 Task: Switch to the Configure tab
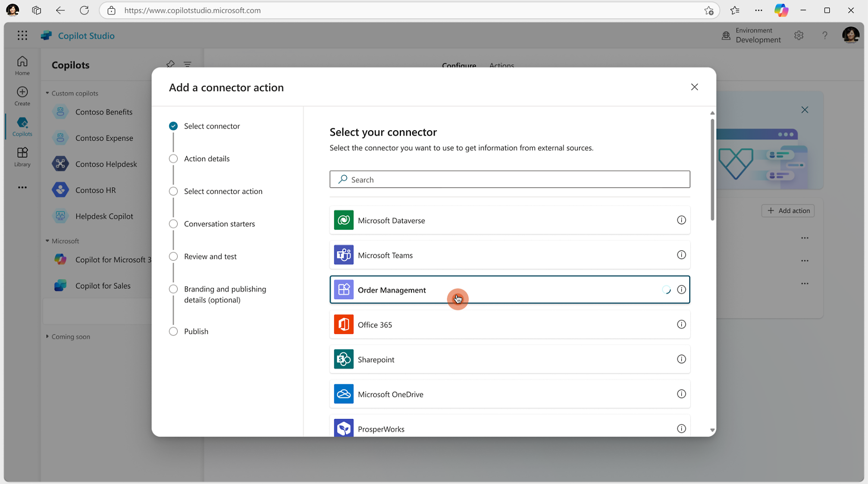(459, 65)
